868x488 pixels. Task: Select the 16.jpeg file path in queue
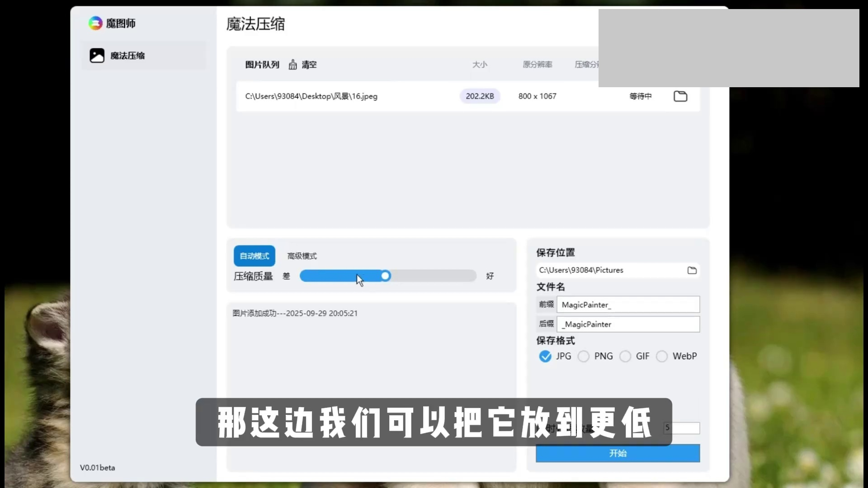(x=311, y=96)
